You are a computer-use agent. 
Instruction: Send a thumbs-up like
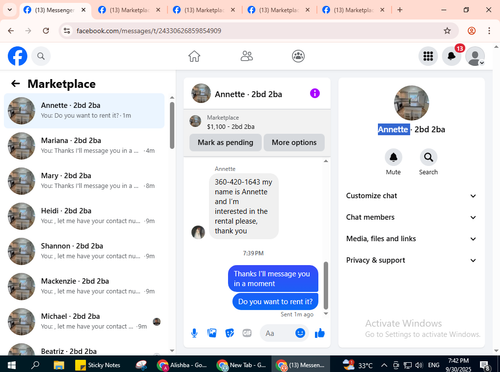point(320,333)
